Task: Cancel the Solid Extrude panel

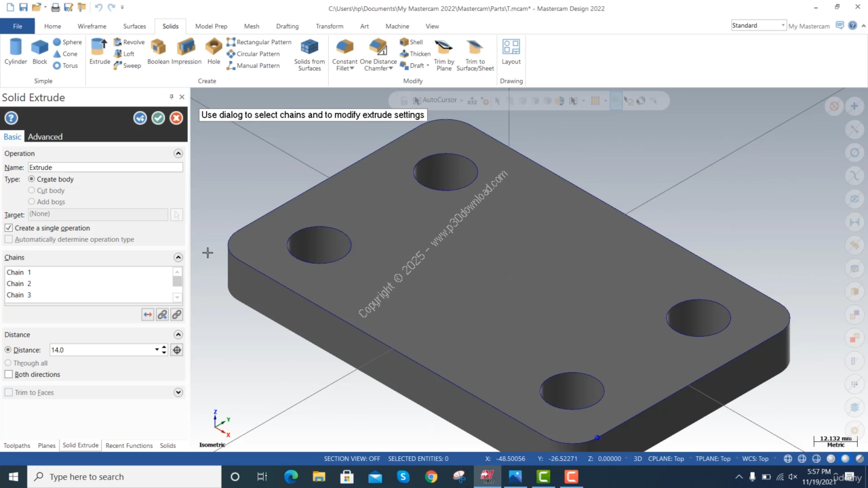Action: point(176,118)
